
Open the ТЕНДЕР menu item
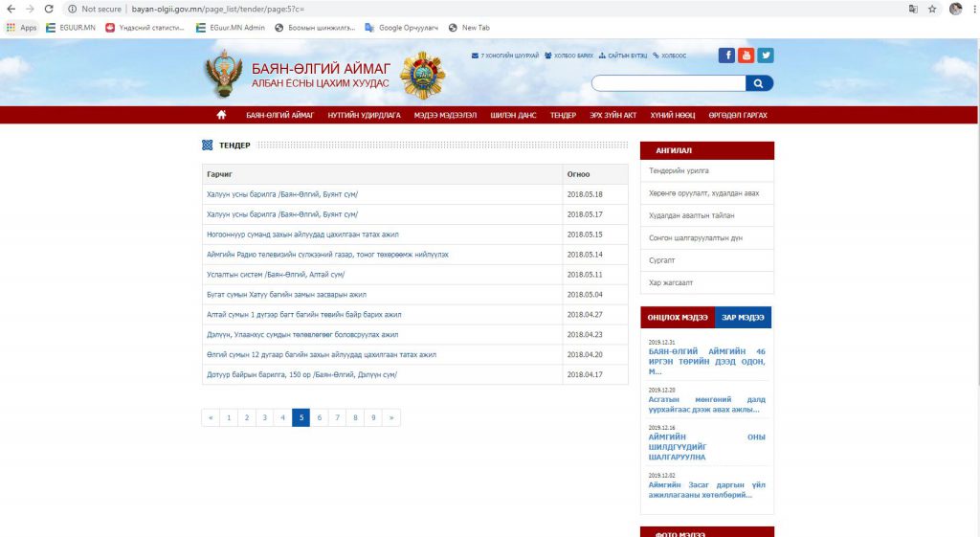563,115
